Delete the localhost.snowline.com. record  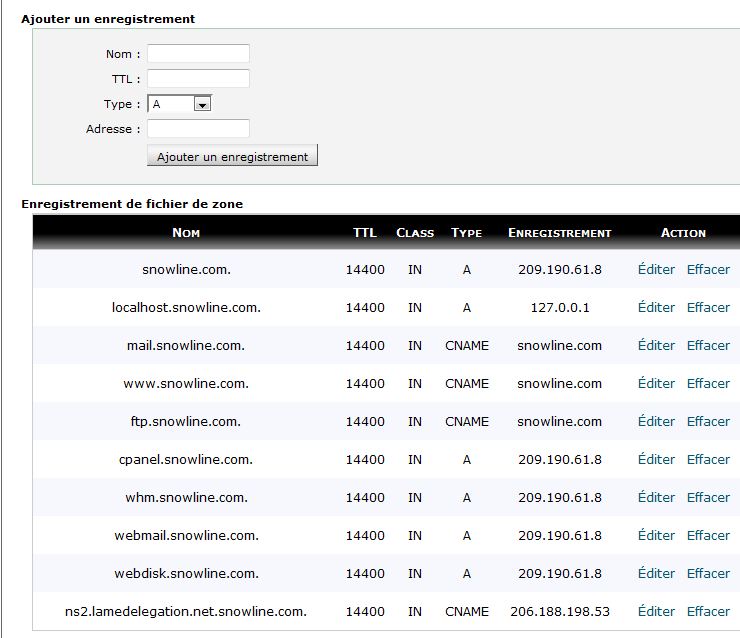[x=708, y=307]
